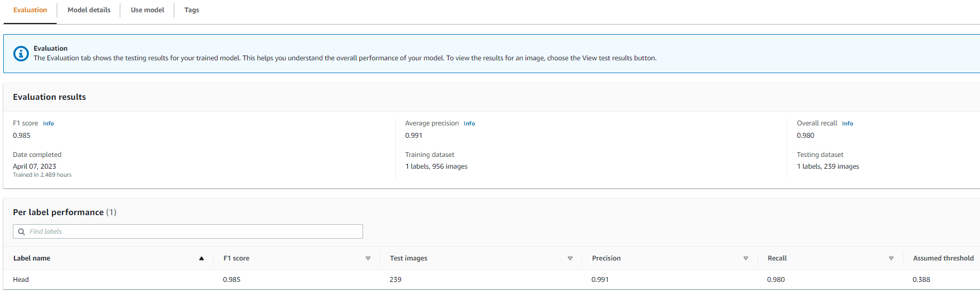The width and height of the screenshot is (980, 292).
Task: Select the Tags tab
Action: pyautogui.click(x=191, y=10)
